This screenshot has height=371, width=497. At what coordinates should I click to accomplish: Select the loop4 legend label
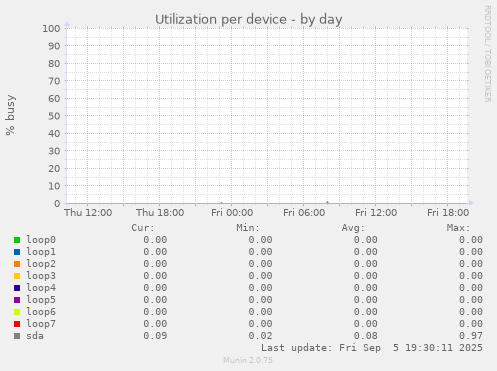pyautogui.click(x=41, y=288)
